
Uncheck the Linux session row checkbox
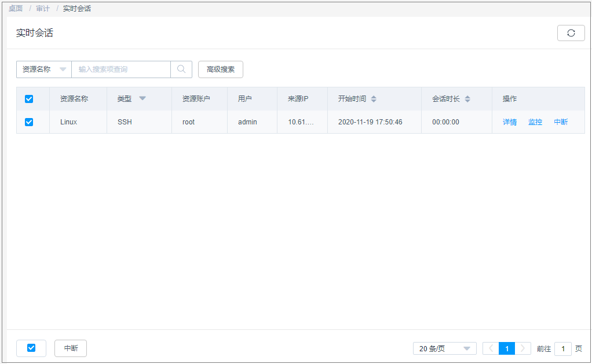pyautogui.click(x=29, y=122)
